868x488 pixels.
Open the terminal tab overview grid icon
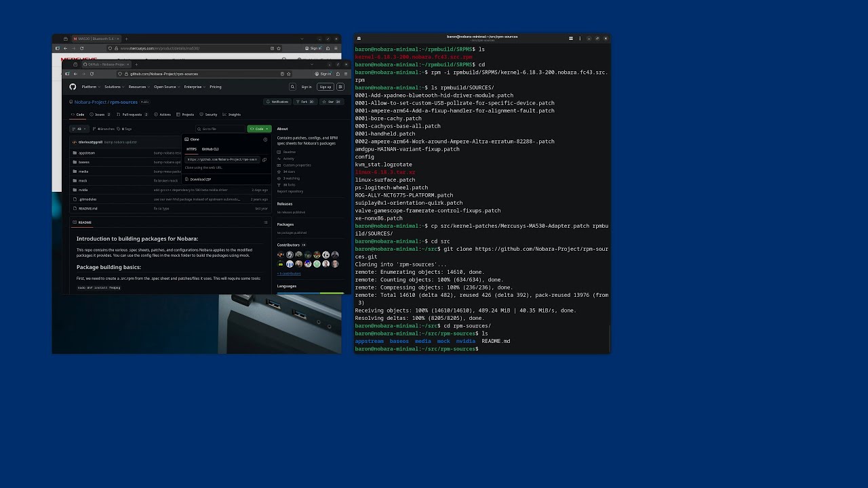[571, 39]
